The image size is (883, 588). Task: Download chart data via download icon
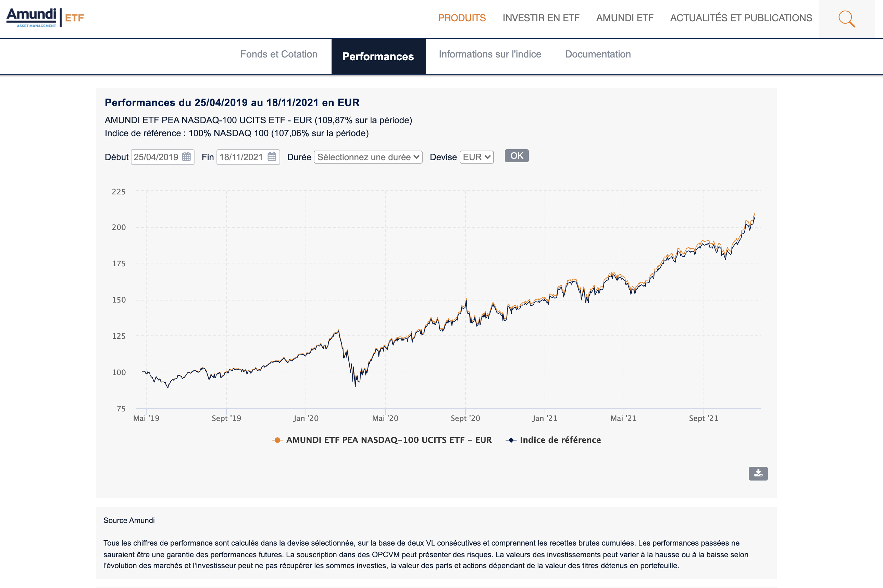[758, 473]
